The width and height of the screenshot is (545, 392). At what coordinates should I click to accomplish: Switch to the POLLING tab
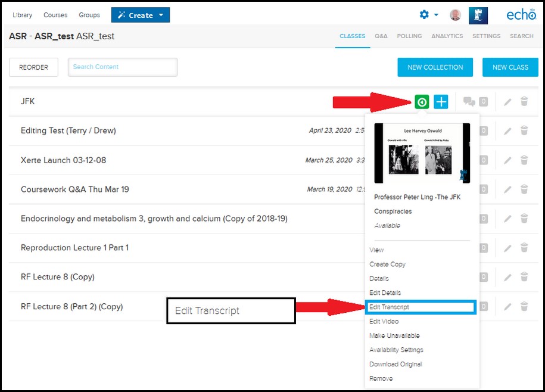click(x=409, y=36)
